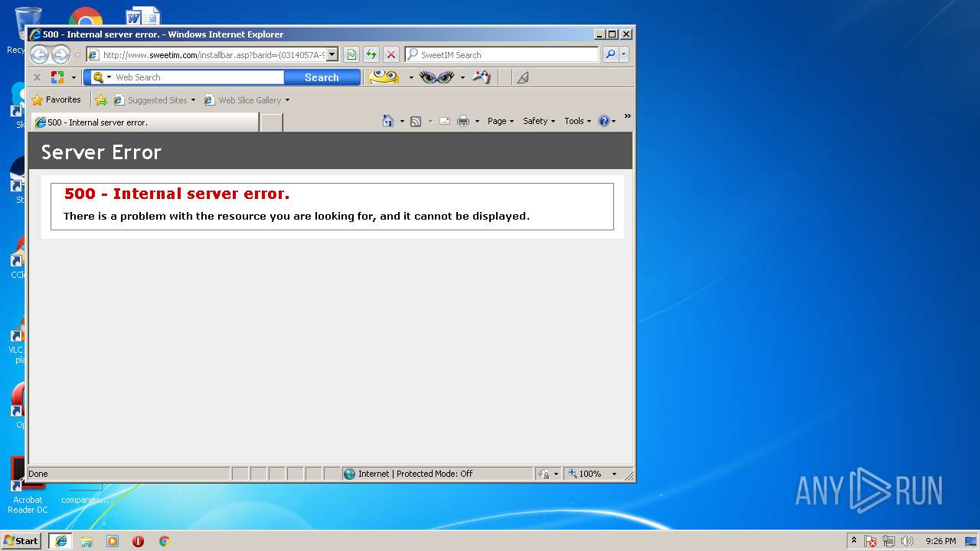Image resolution: width=980 pixels, height=551 pixels.
Task: Click the Done status bar text
Action: coord(38,474)
